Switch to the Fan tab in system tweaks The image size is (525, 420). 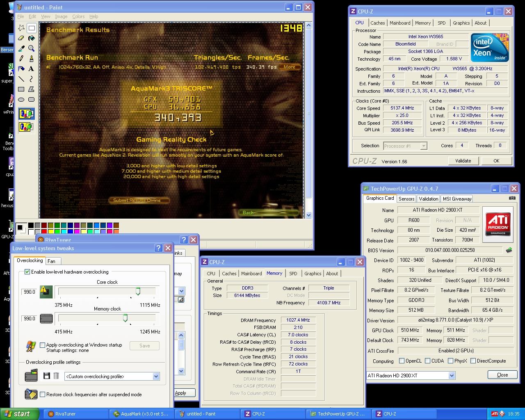point(52,261)
